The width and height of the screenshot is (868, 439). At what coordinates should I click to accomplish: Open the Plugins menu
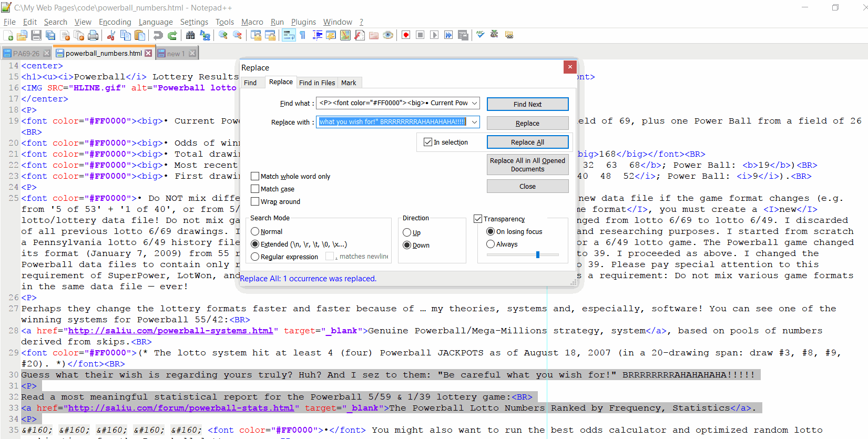[x=303, y=22]
